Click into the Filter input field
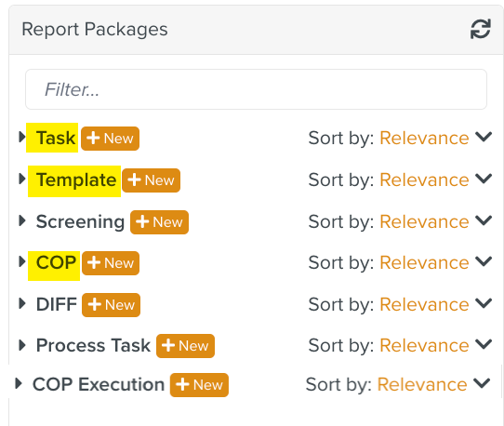 [x=256, y=89]
